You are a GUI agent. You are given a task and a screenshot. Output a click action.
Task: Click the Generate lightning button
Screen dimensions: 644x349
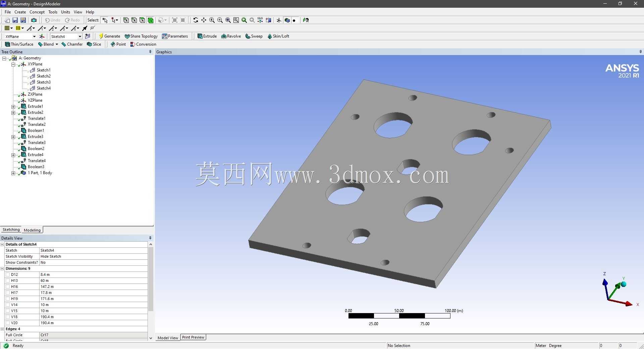(x=109, y=36)
